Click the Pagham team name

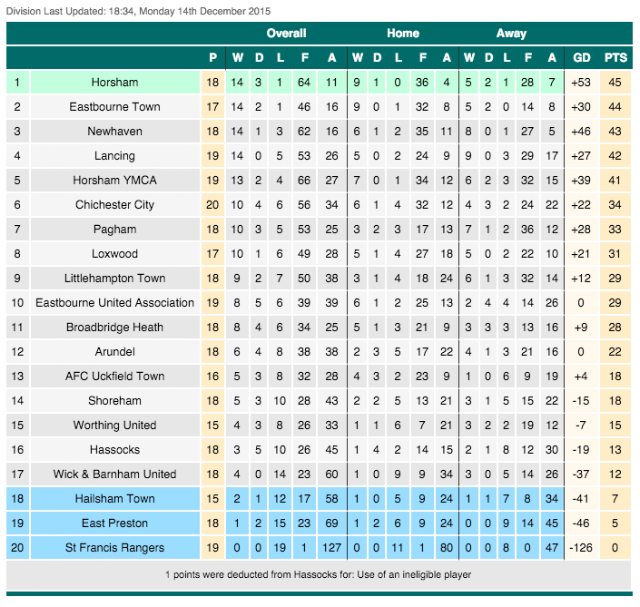click(x=115, y=229)
